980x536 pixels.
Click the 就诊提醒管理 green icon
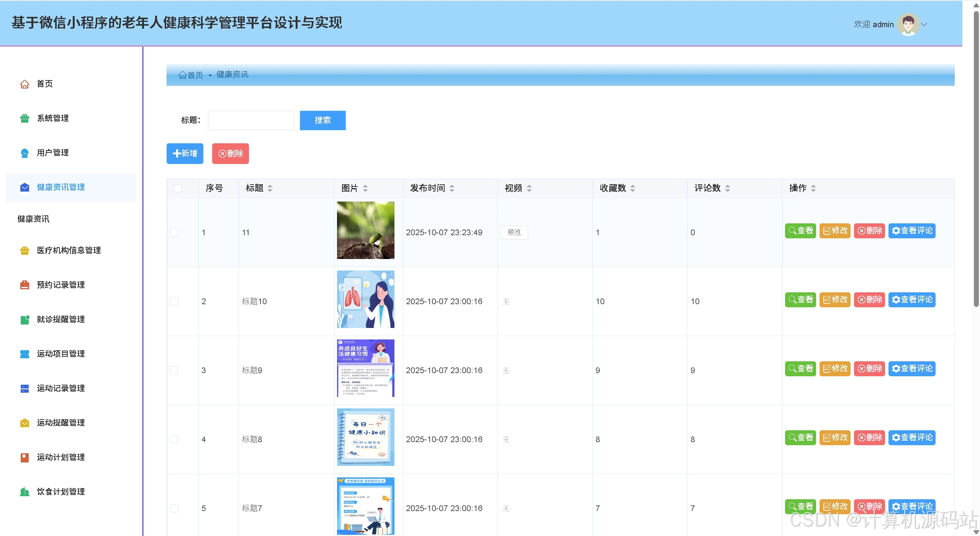click(x=25, y=320)
